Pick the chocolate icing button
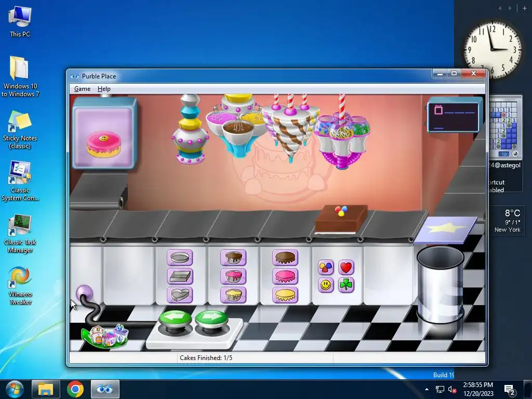The height and width of the screenshot is (399, 532). (285, 258)
